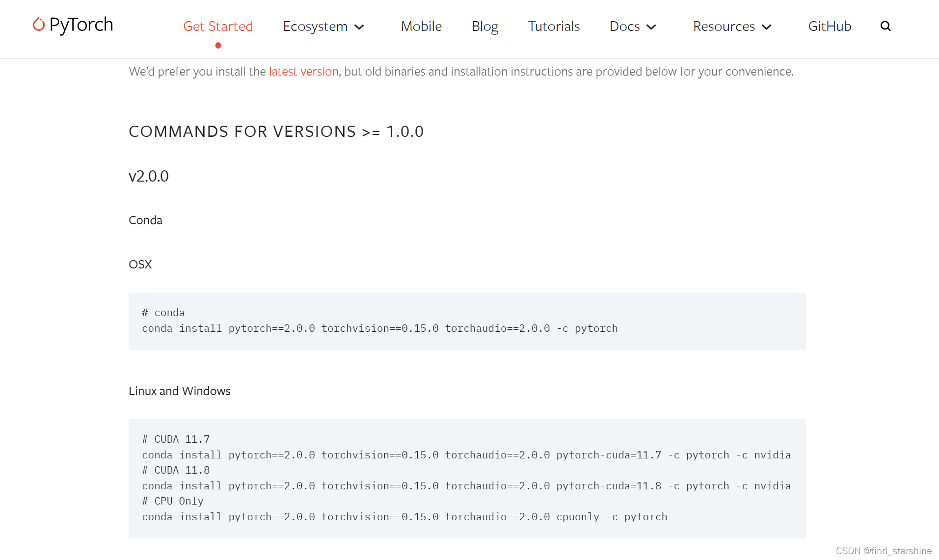The width and height of the screenshot is (939, 560).
Task: Click the OSX conda install command line
Action: point(380,328)
